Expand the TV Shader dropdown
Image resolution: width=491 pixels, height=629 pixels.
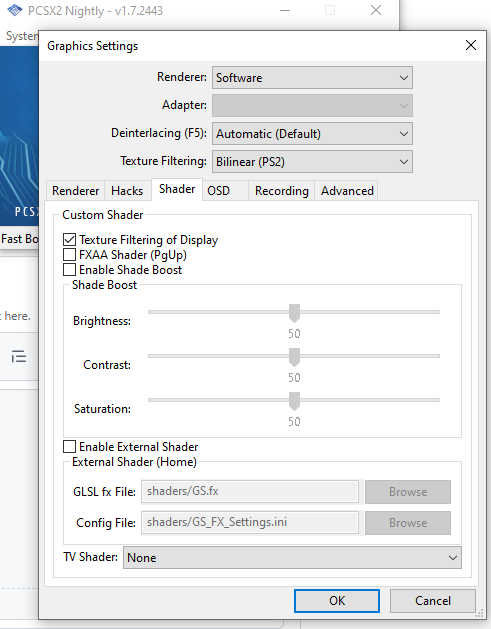(x=292, y=558)
